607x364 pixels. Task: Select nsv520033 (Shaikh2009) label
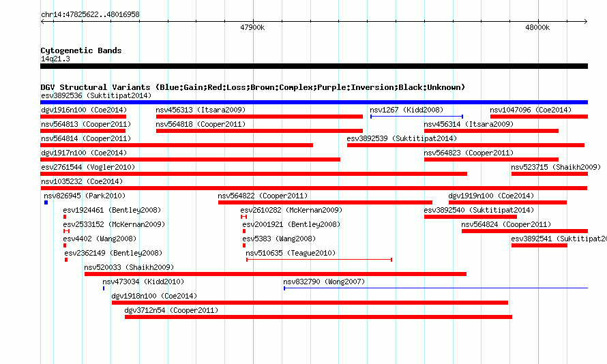coord(129,267)
